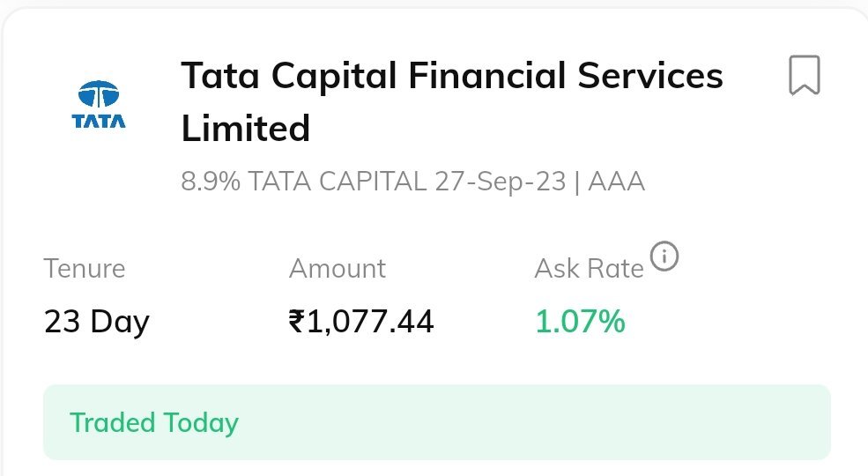Click the TATA CAPITAL subtitle text
The height and width of the screenshot is (476, 868).
[x=338, y=182]
